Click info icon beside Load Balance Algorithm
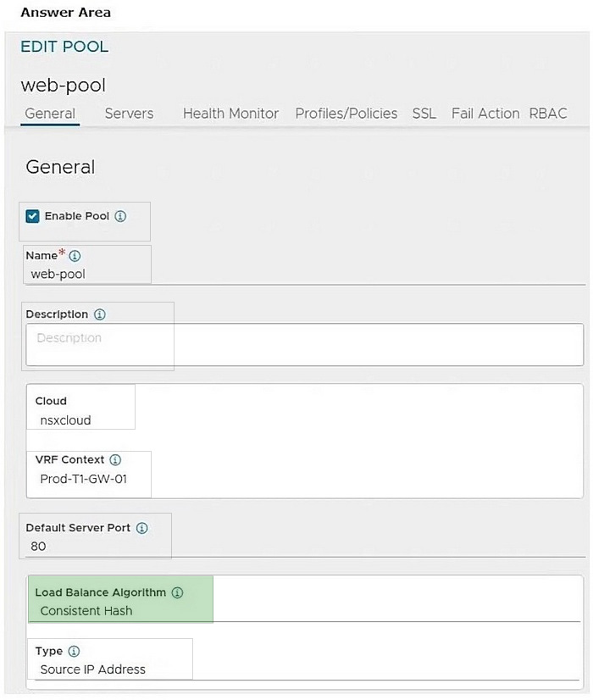The width and height of the screenshot is (593, 700). point(177,593)
